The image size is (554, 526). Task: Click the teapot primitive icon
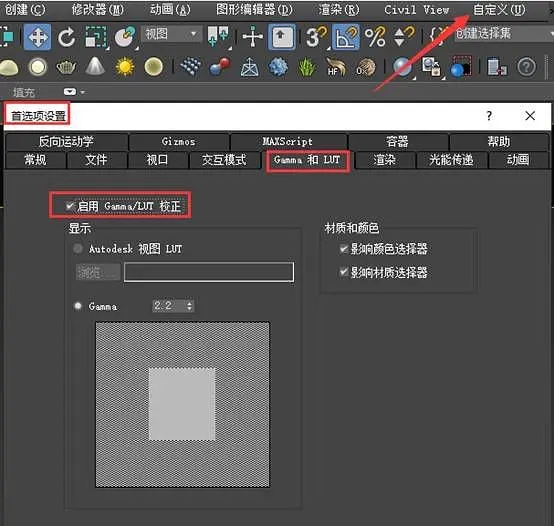click(66, 67)
